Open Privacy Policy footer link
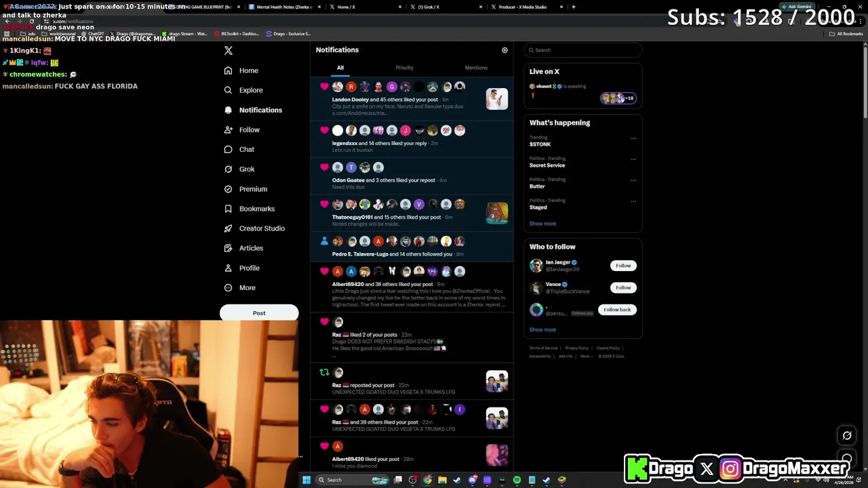868x488 pixels. 577,348
